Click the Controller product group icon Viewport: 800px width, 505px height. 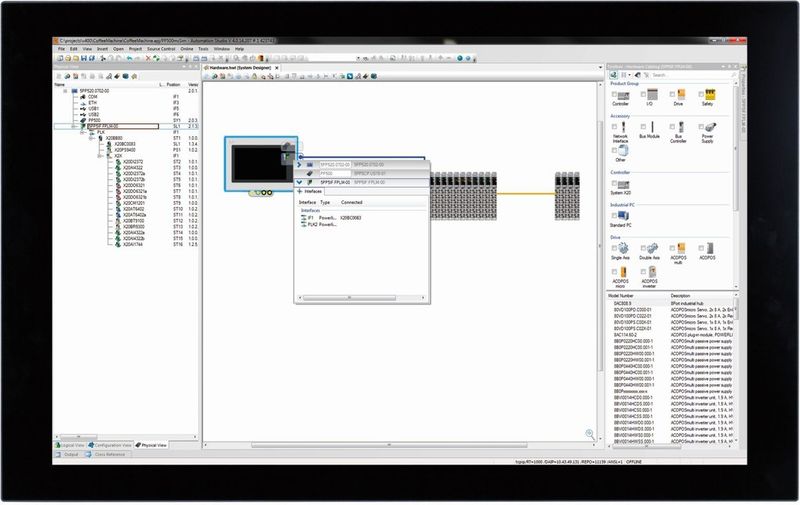[623, 95]
